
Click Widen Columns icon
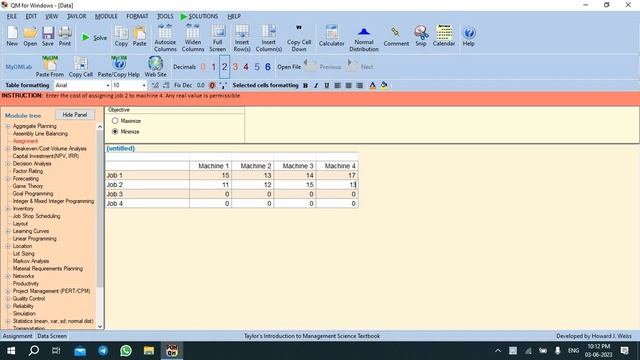[193, 38]
